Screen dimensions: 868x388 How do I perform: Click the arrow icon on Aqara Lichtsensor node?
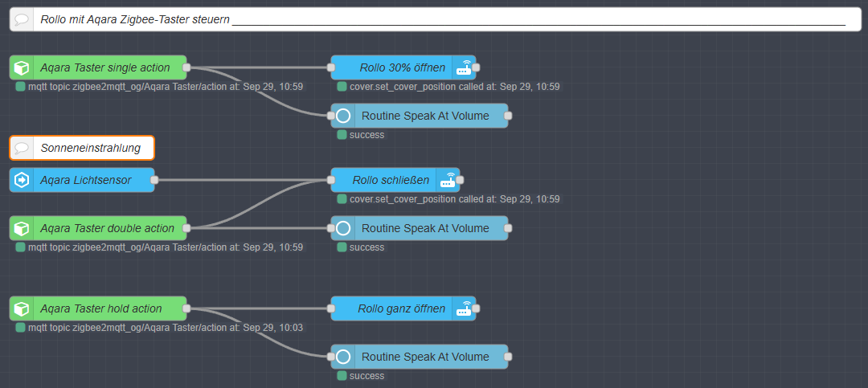pyautogui.click(x=23, y=181)
